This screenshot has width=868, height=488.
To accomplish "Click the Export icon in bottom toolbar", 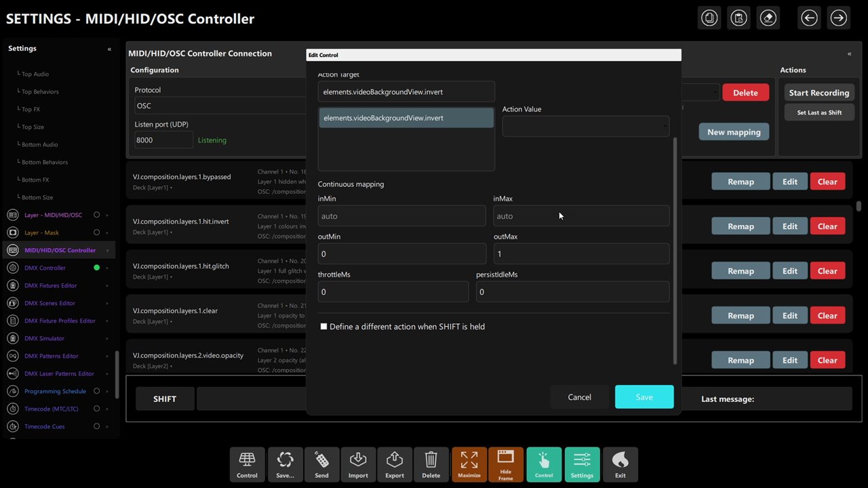I will coord(395,464).
